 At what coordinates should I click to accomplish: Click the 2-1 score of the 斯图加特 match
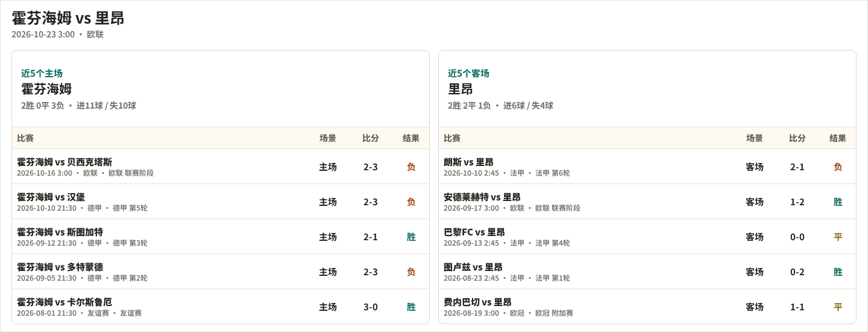coord(371,237)
